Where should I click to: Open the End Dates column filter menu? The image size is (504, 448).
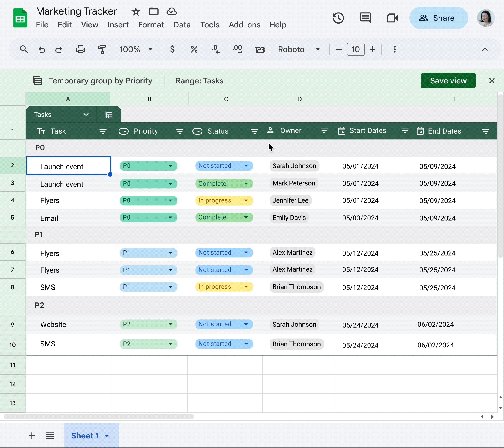(486, 131)
